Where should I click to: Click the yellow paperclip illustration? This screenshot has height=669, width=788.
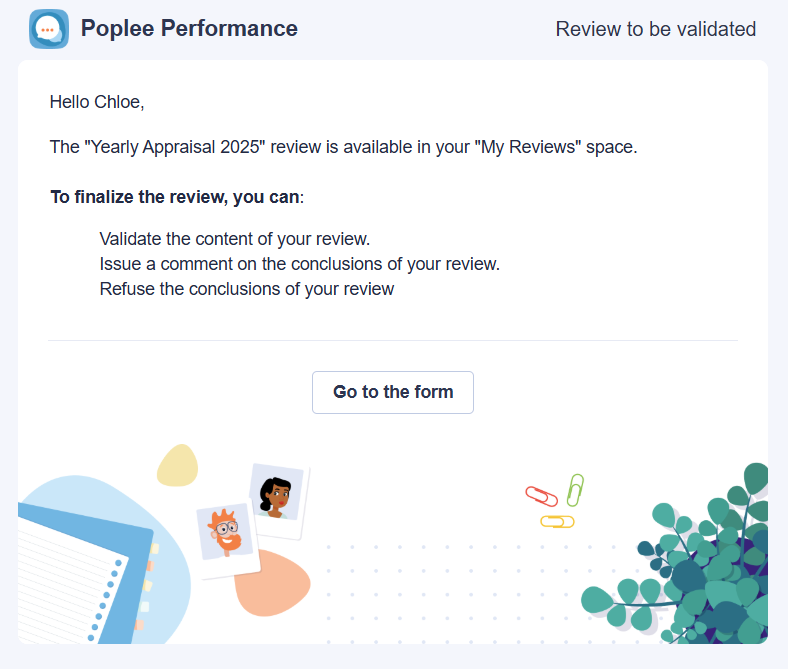pyautogui.click(x=557, y=522)
